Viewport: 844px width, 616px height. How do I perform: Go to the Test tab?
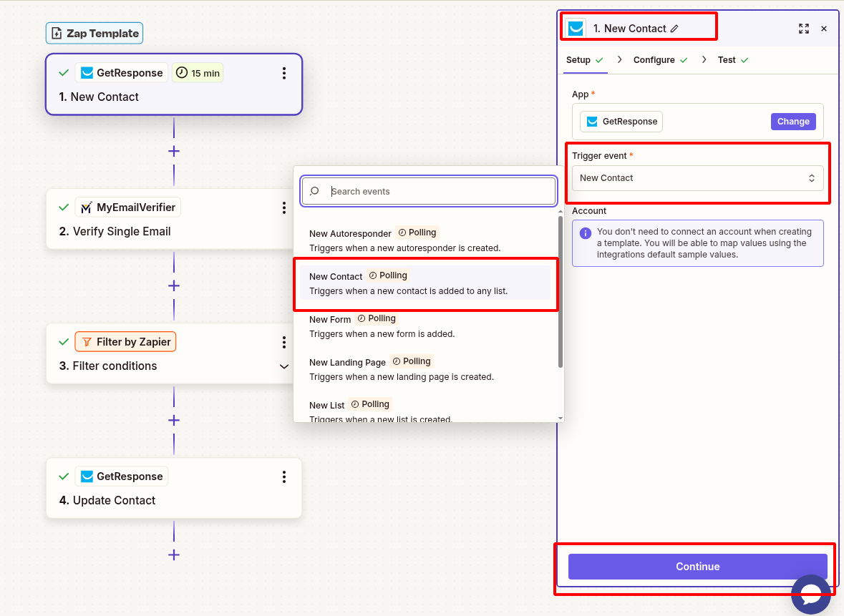tap(727, 60)
